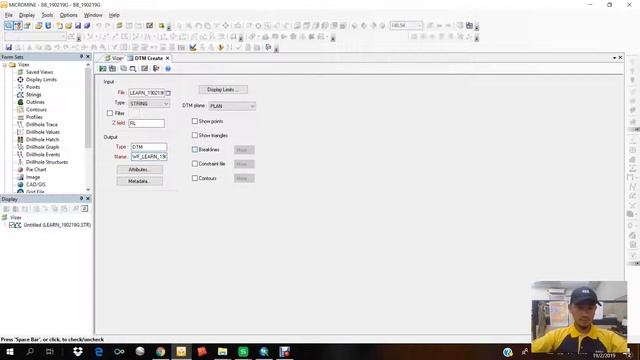Image resolution: width=640 pixels, height=360 pixels.
Task: Click the open folder icon in the top toolbar
Action: (69, 26)
